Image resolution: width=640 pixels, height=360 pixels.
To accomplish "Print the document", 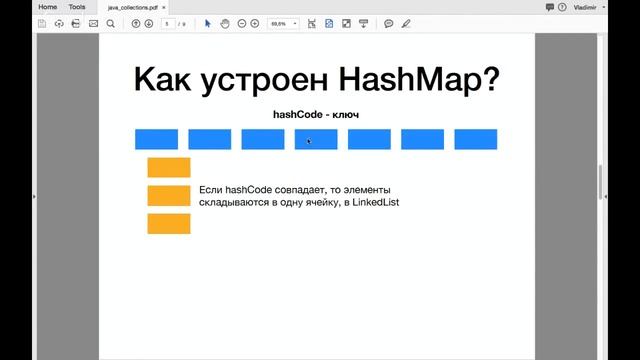I will tap(76, 24).
